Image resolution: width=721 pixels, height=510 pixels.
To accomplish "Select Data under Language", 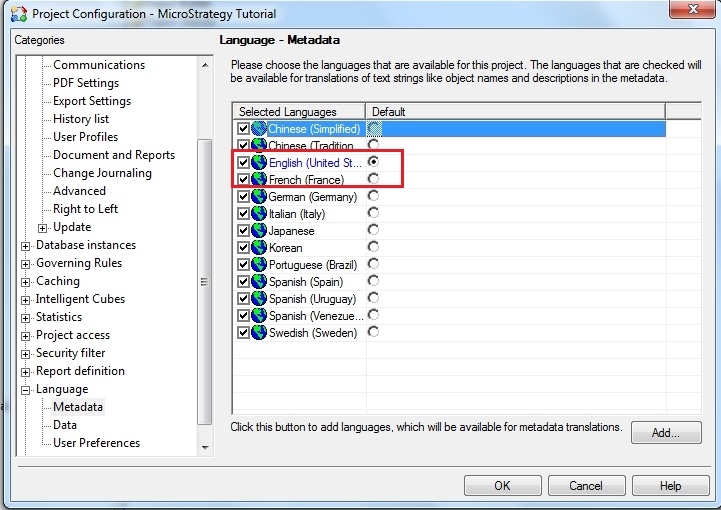I will click(65, 424).
